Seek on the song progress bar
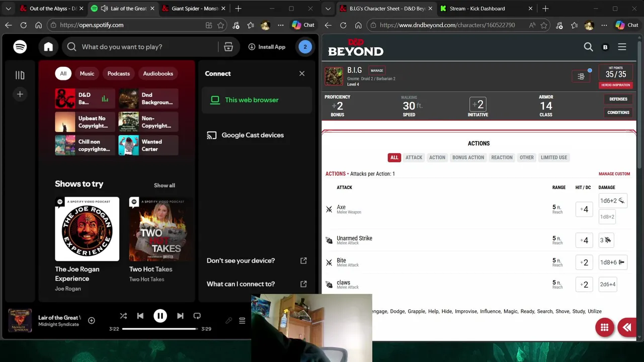Screen dimensions: 644x362 (160, 329)
